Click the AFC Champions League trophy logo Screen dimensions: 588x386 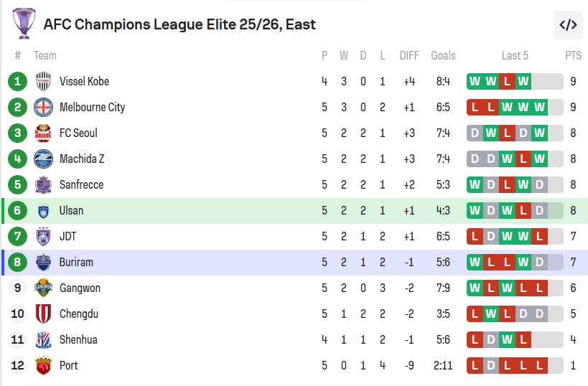(x=24, y=24)
